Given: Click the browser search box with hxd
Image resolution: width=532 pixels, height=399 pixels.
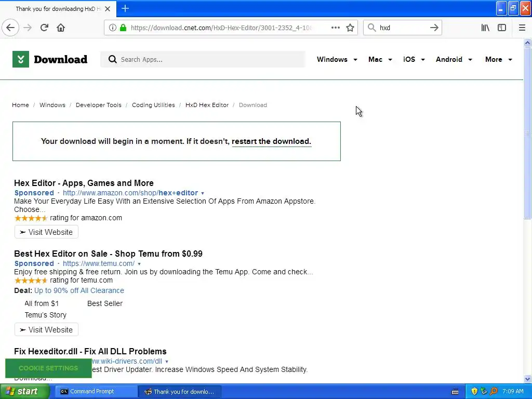Looking at the screenshot, I should (403, 28).
